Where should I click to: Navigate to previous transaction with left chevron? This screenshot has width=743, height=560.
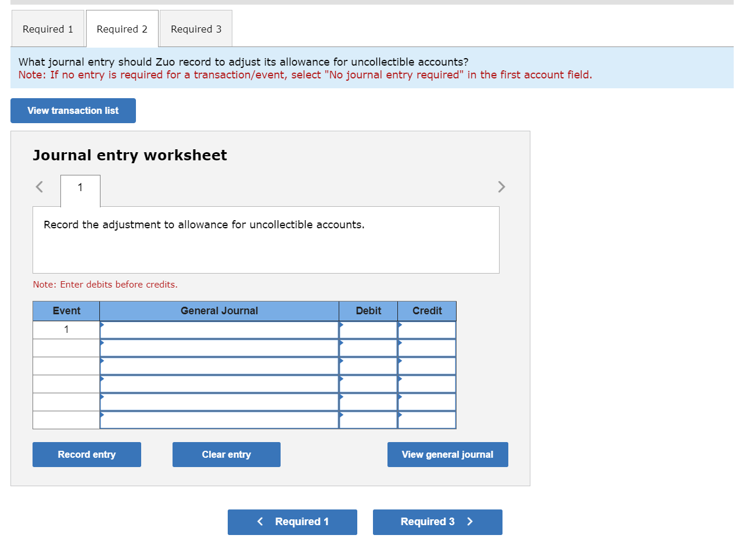pos(39,186)
